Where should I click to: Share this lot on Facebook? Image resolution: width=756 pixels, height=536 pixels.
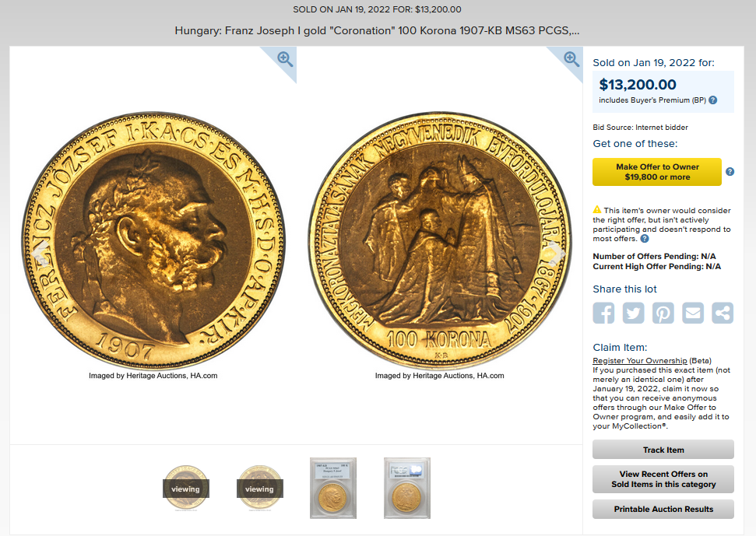click(603, 313)
